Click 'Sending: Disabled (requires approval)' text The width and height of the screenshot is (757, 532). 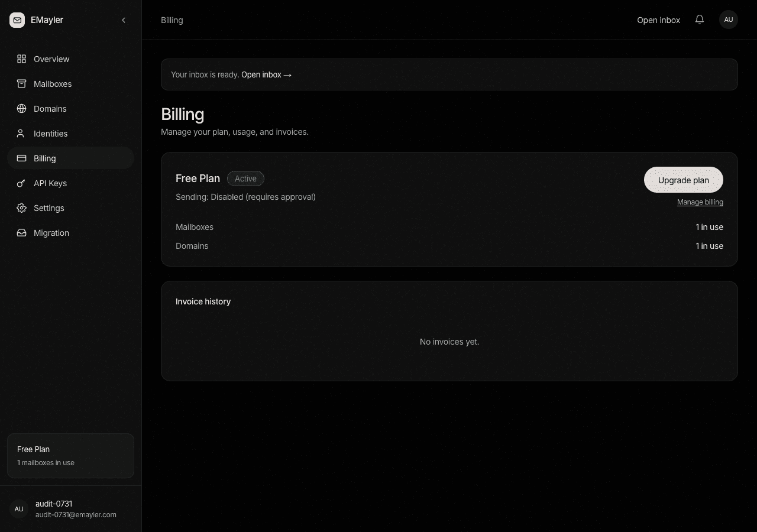click(x=245, y=197)
